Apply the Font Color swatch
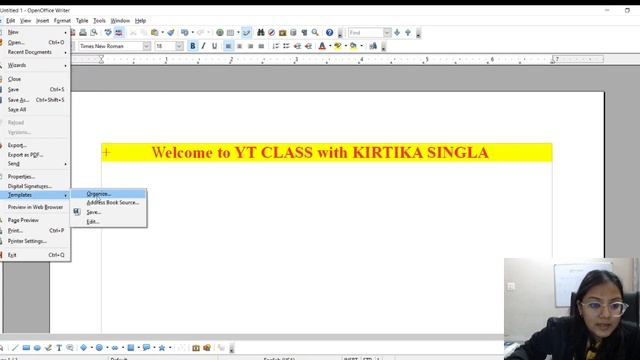Image resolution: width=640 pixels, height=360 pixels. (322, 46)
